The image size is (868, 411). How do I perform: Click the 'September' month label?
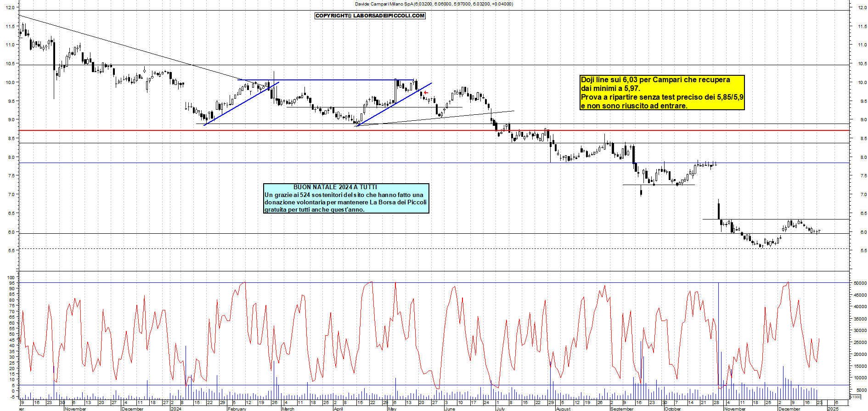pyautogui.click(x=622, y=409)
